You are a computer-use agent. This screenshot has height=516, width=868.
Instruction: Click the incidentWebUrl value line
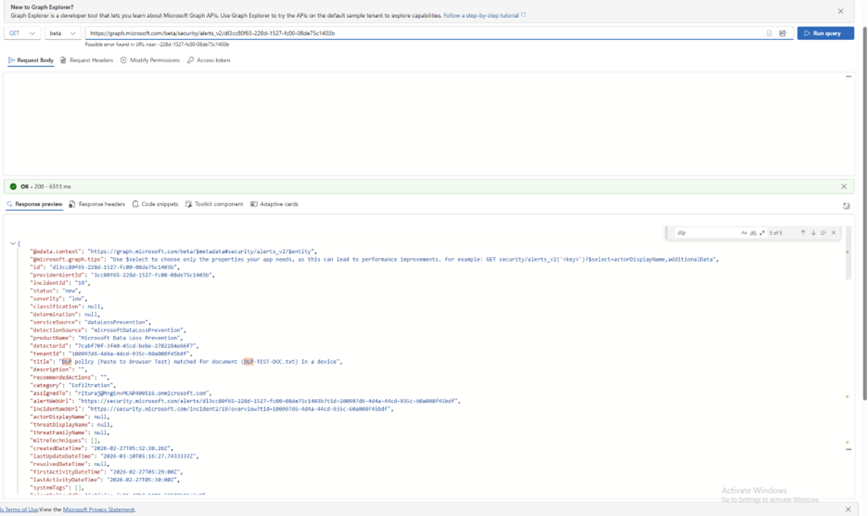(211, 409)
